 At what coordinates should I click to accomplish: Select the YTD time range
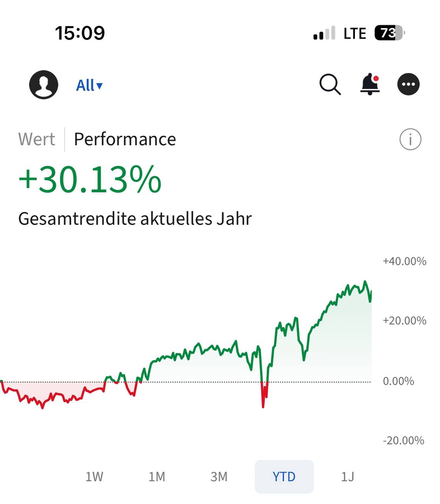[284, 477]
